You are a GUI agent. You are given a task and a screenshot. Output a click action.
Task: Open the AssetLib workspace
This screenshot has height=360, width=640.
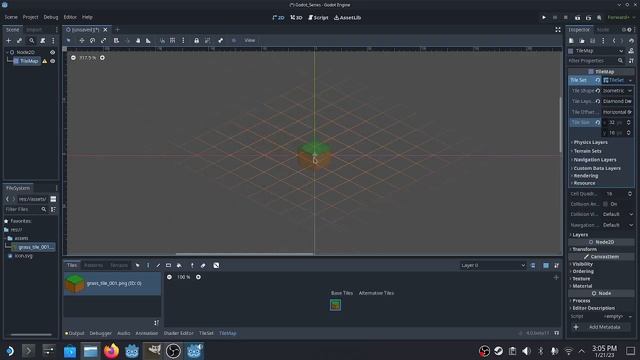347,18
